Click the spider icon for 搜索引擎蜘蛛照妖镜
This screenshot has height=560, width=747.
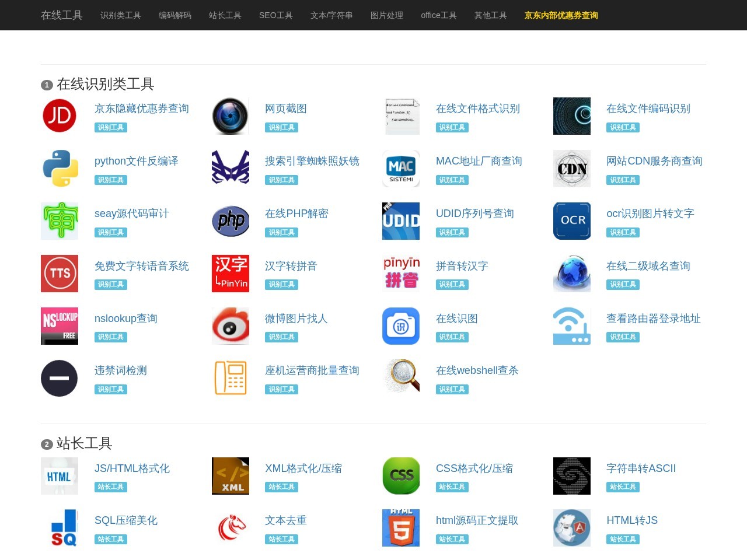click(x=230, y=168)
